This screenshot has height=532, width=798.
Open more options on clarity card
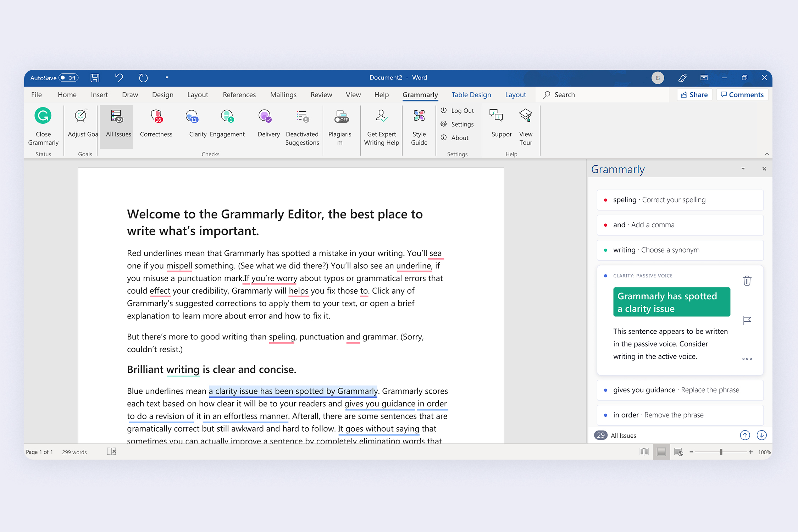click(747, 359)
